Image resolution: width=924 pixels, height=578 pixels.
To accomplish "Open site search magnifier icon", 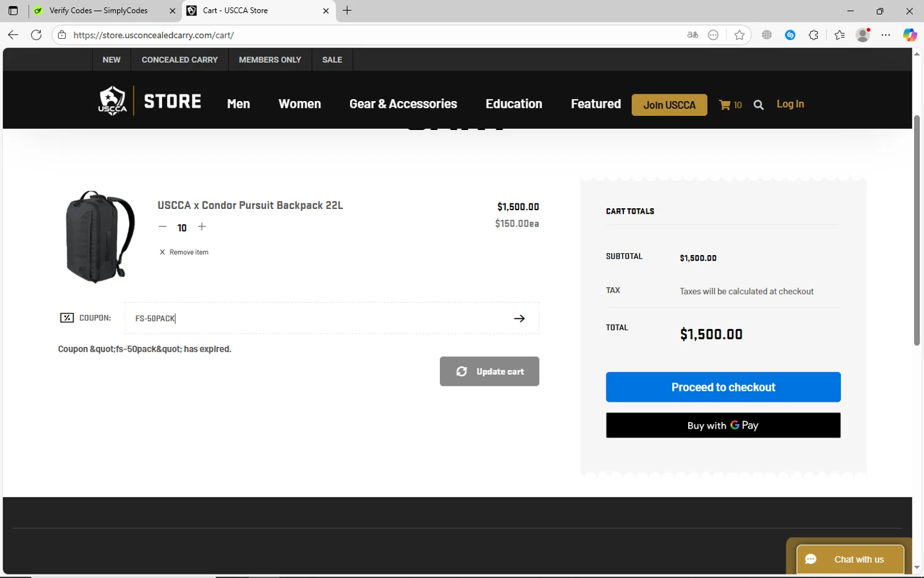I will (758, 105).
